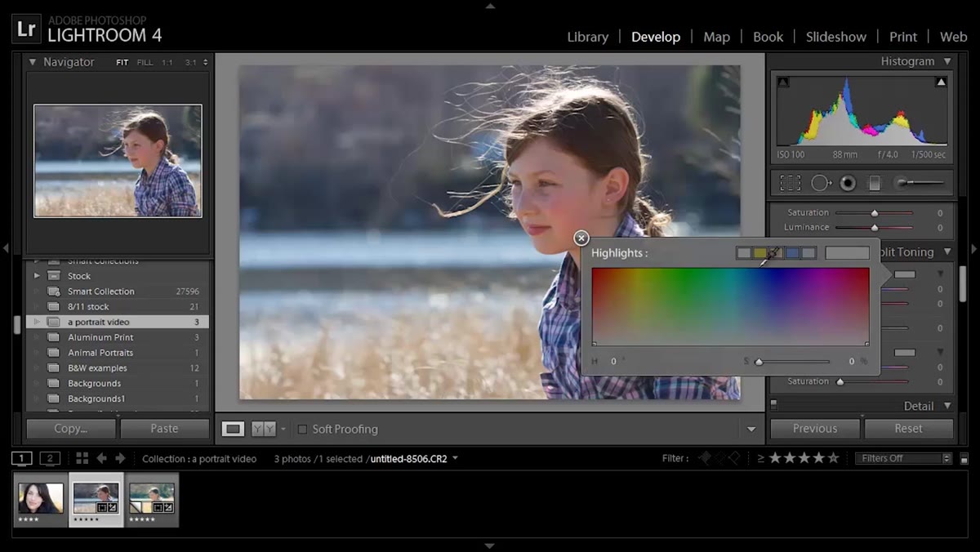This screenshot has height=552, width=980.
Task: Open the Map module
Action: 716,37
